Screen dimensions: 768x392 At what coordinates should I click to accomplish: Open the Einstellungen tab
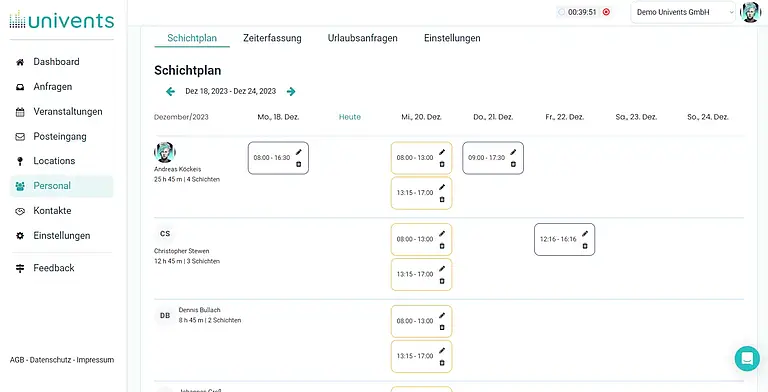(x=452, y=38)
